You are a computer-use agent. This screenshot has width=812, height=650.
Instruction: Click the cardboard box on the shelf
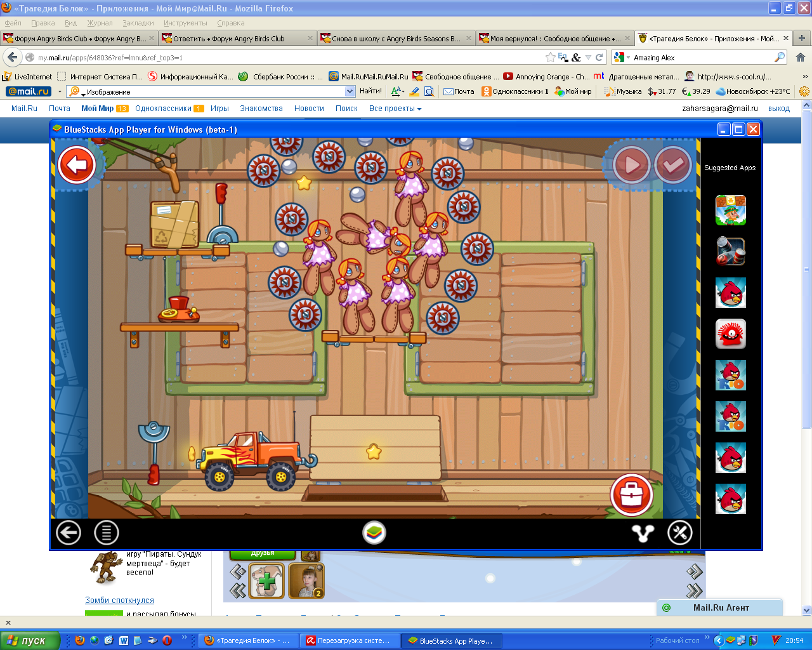174,224
